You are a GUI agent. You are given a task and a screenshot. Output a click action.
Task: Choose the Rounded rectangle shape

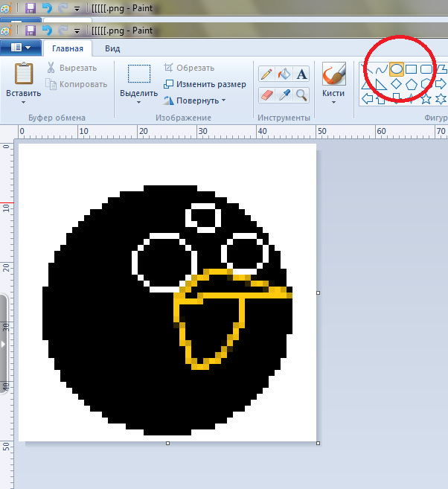tap(426, 69)
